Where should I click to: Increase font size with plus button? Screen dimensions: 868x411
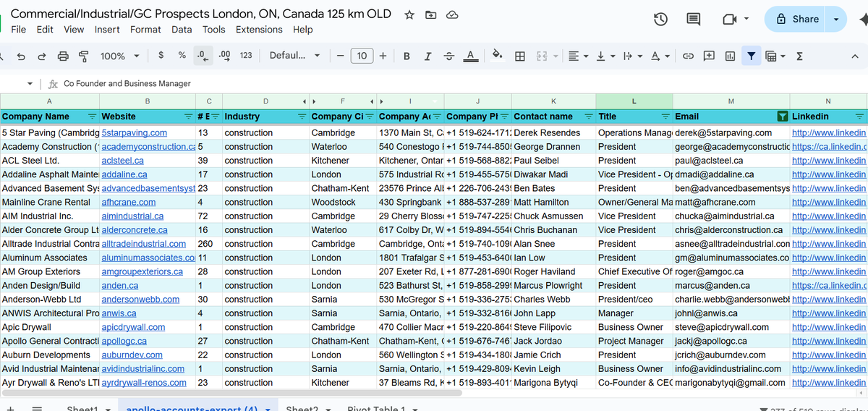click(x=383, y=56)
